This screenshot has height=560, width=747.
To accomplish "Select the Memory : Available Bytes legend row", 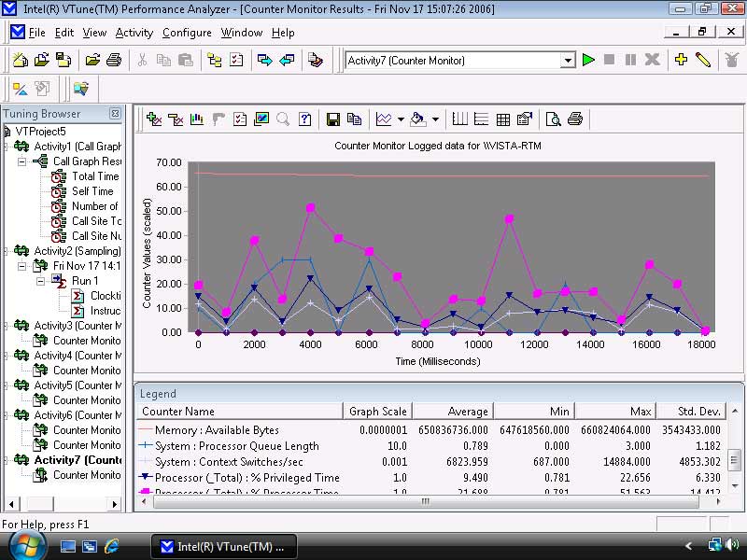I will pos(431,430).
